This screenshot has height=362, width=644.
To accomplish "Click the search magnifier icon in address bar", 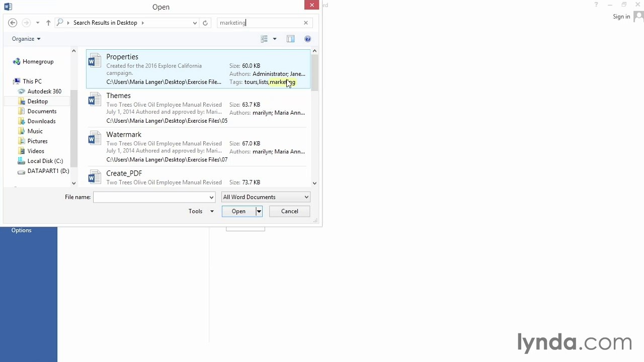I will tap(60, 23).
